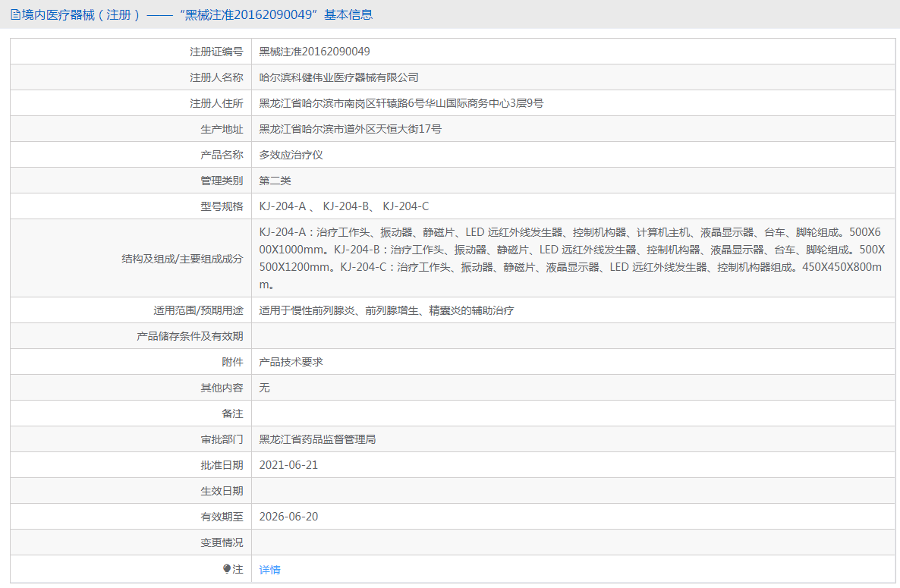The height and width of the screenshot is (588, 900).
Task: Click the 型号规格 label
Action: point(222,206)
